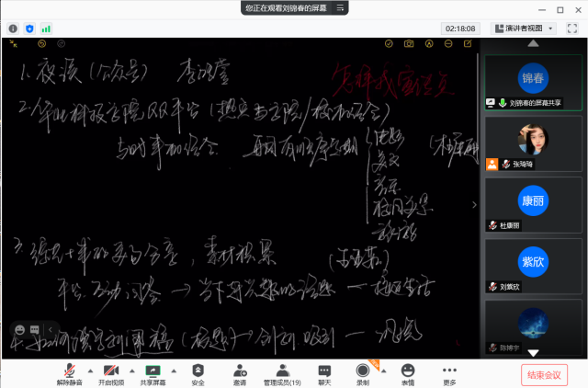The image size is (588, 388).
Task: Select 刘紫欣's participant tile
Action: (x=533, y=266)
